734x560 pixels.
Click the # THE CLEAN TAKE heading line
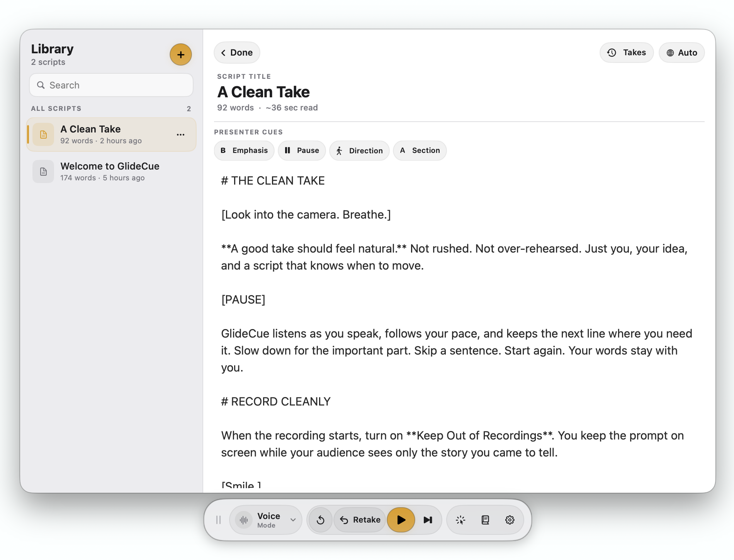point(273,181)
